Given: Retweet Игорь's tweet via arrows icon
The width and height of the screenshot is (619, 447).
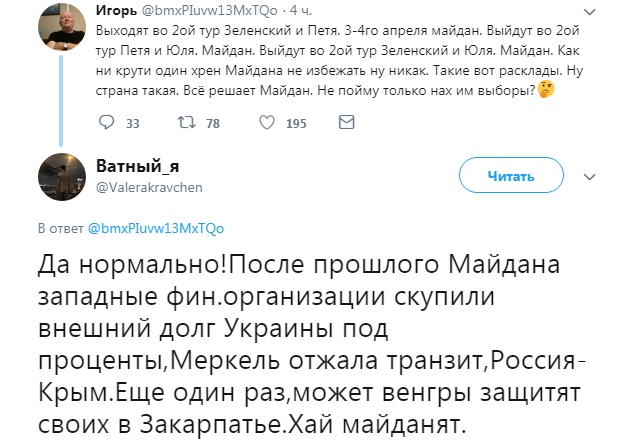Looking at the screenshot, I should tap(184, 123).
